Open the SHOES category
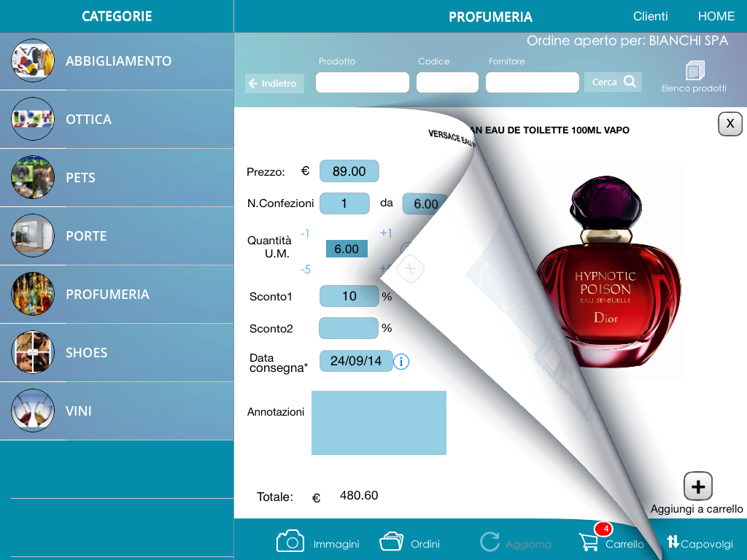 (x=117, y=352)
